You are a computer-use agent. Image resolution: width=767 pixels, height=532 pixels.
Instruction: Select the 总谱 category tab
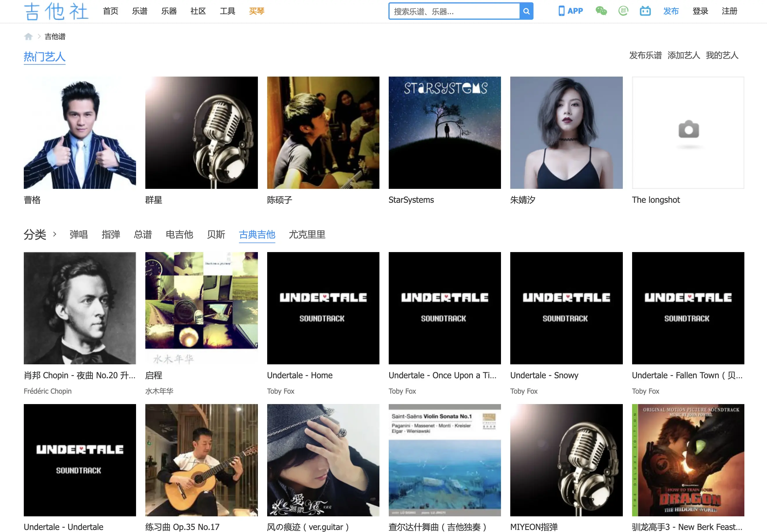143,234
